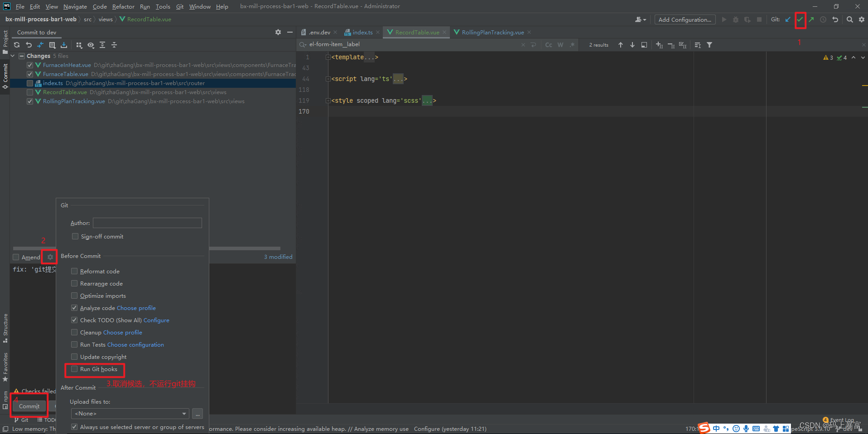Open Upload files to dropdown
The width and height of the screenshot is (868, 434).
pyautogui.click(x=130, y=414)
